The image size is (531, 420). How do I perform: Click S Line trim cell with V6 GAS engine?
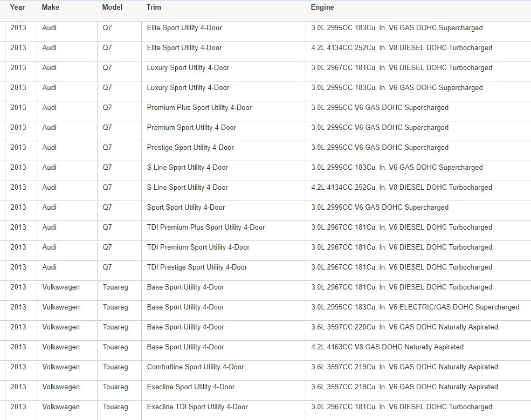(224, 171)
